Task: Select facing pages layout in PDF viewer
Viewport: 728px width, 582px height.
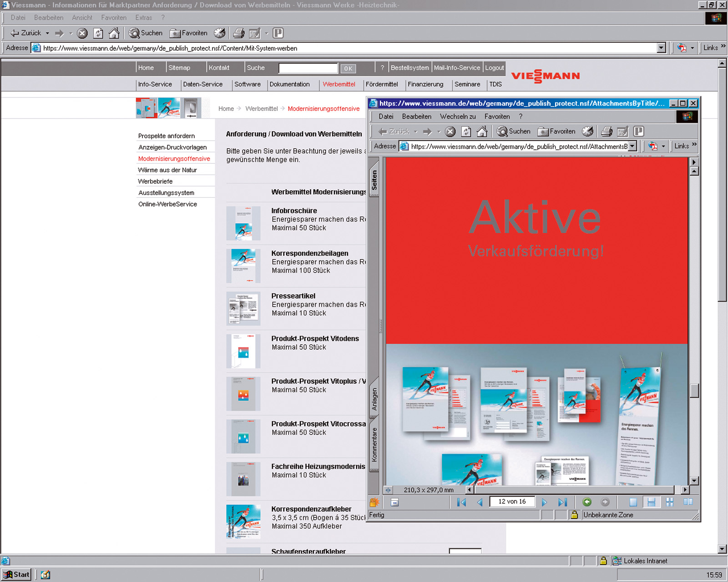Action: tap(688, 502)
